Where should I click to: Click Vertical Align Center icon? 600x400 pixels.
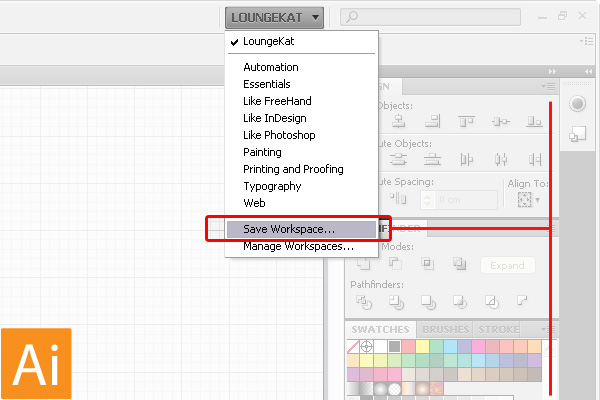coord(501,121)
